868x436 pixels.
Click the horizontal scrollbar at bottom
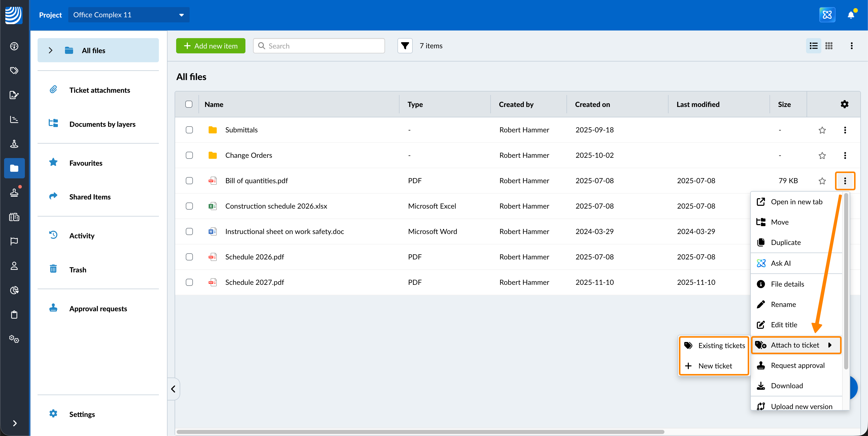tap(420, 432)
